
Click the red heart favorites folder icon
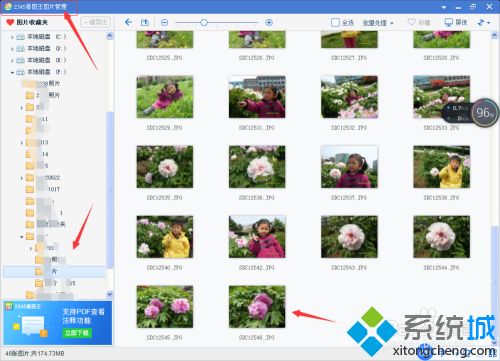(x=10, y=22)
